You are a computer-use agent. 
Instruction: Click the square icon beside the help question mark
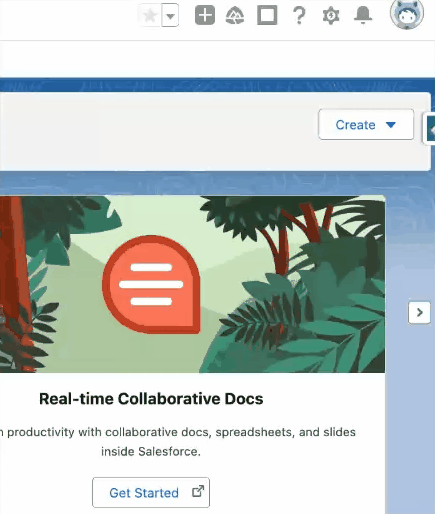pyautogui.click(x=267, y=15)
